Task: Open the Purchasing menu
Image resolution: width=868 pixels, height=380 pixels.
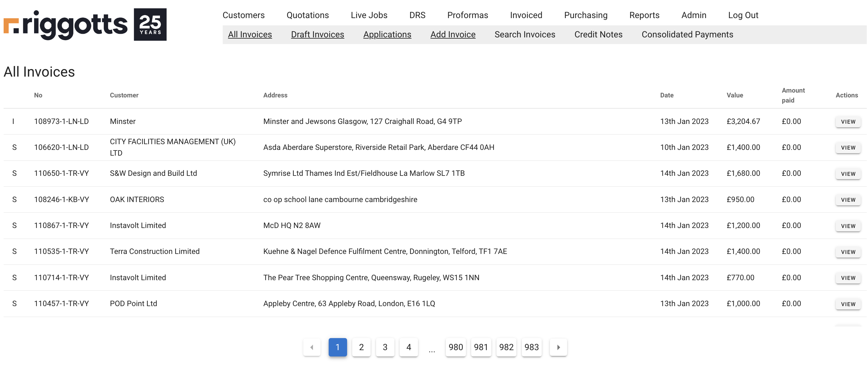Action: [x=585, y=15]
